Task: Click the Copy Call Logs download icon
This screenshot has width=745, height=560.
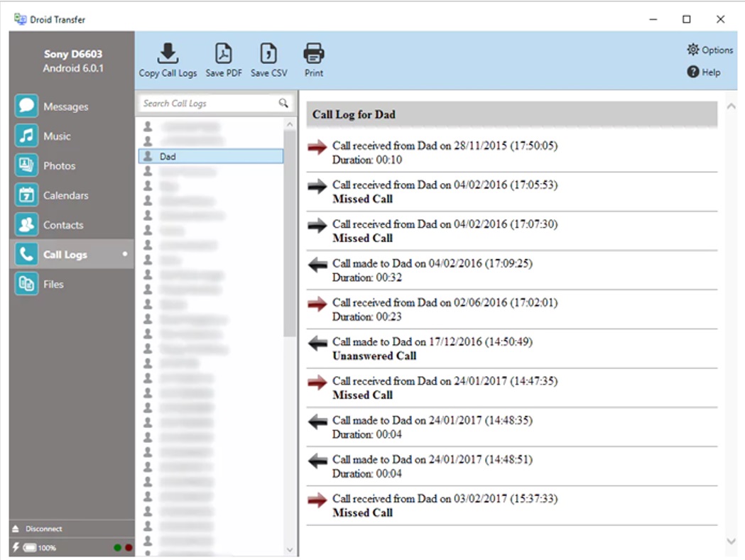Action: pos(168,53)
